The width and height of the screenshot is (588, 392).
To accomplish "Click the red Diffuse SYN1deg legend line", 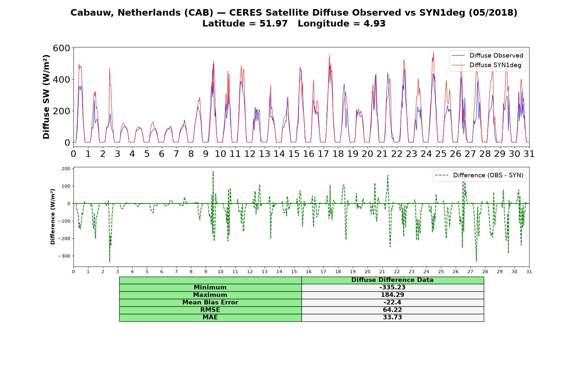I will click(x=458, y=65).
